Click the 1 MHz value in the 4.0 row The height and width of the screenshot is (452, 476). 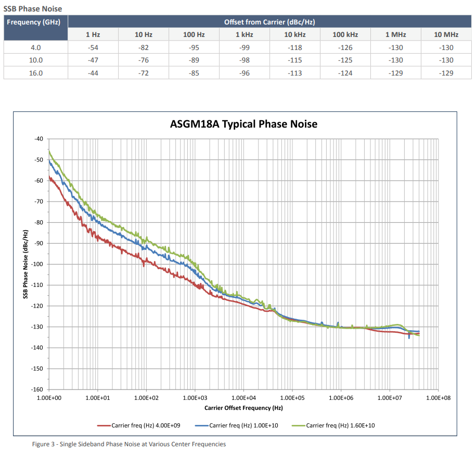[396, 48]
